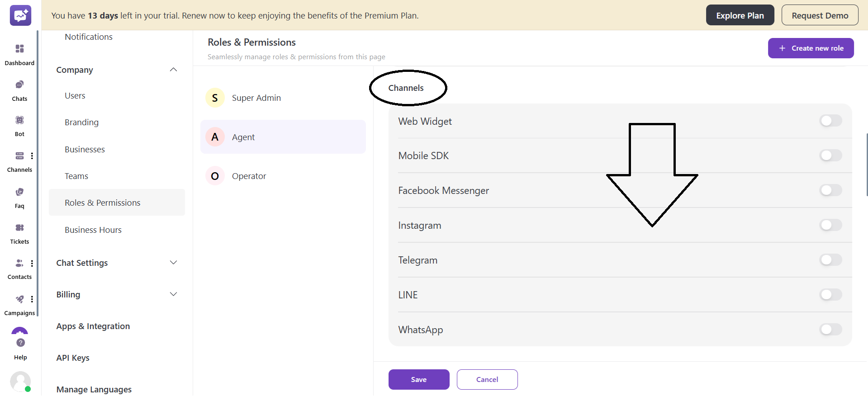Image resolution: width=868 pixels, height=396 pixels.
Task: Open the three-dot menu beside Campaigns
Action: (32, 299)
